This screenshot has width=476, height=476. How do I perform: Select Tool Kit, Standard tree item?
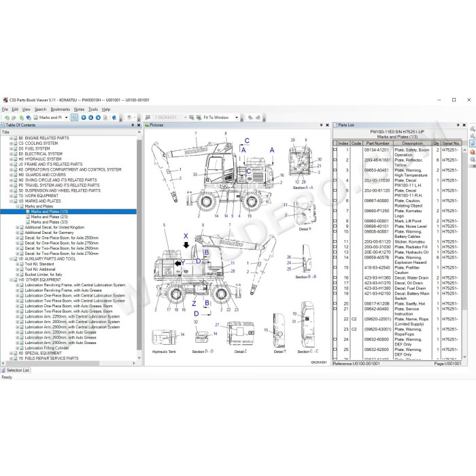pyautogui.click(x=39, y=264)
